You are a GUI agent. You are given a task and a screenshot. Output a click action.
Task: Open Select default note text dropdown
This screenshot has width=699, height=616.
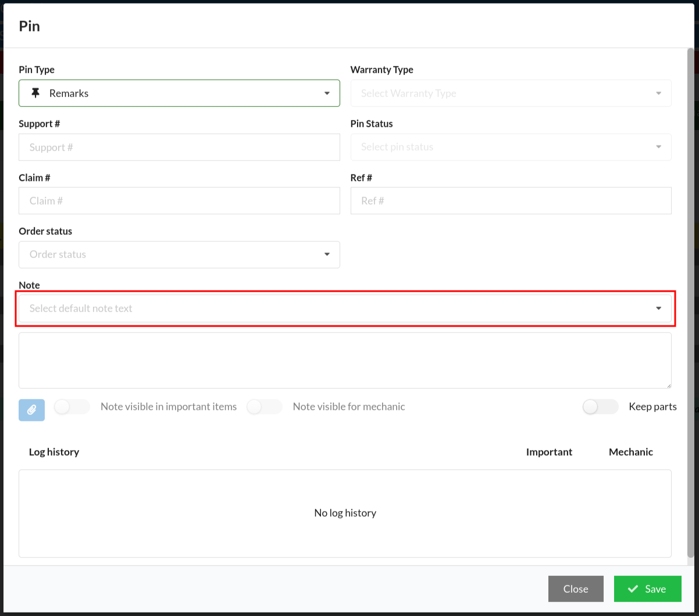[x=345, y=309]
